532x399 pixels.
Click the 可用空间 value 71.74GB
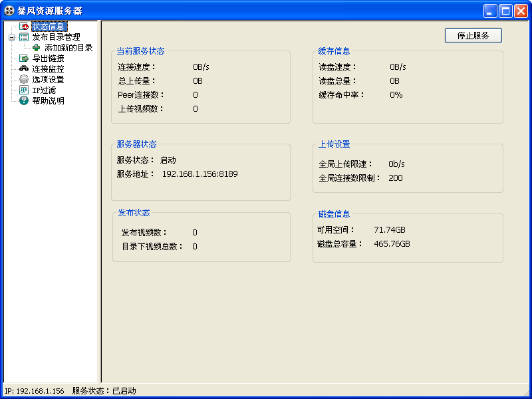(390, 230)
